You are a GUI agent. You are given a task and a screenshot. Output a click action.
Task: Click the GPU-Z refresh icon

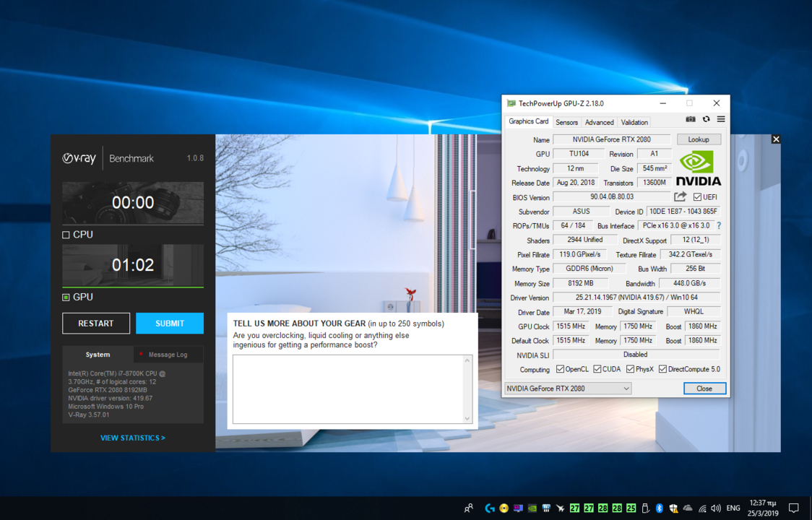tap(706, 119)
